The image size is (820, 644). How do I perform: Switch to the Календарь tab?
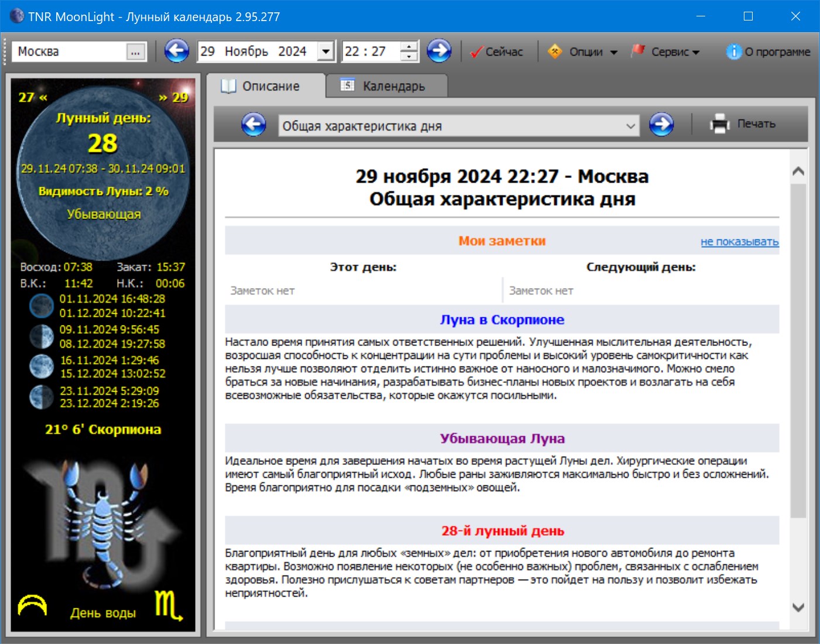(x=387, y=86)
